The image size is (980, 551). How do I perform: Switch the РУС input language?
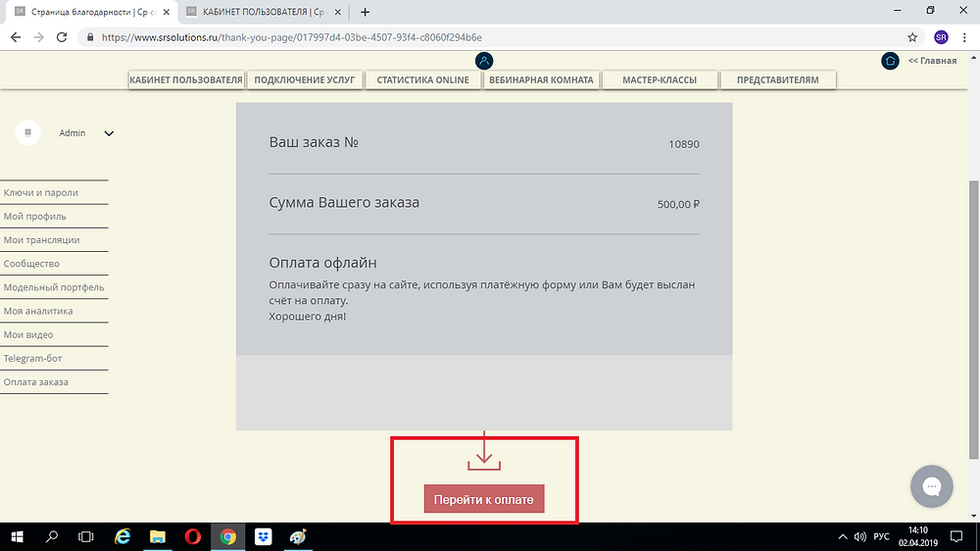[x=881, y=536]
